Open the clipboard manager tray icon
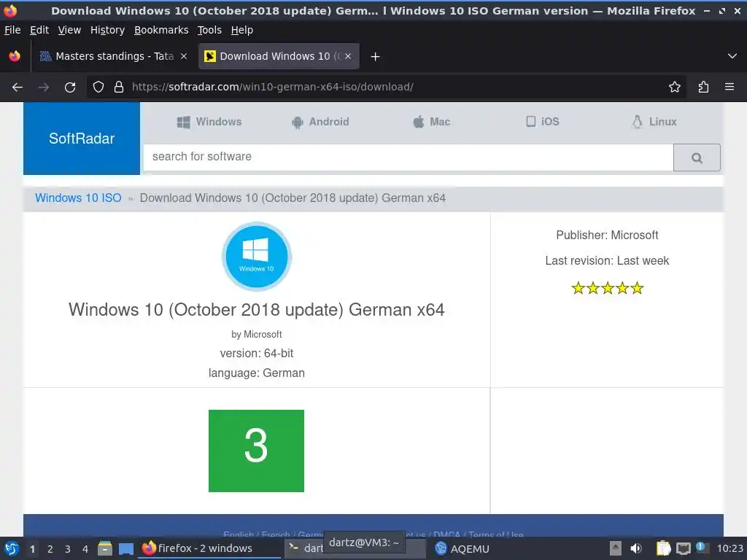Viewport: 747px width, 560px height. pos(663,548)
